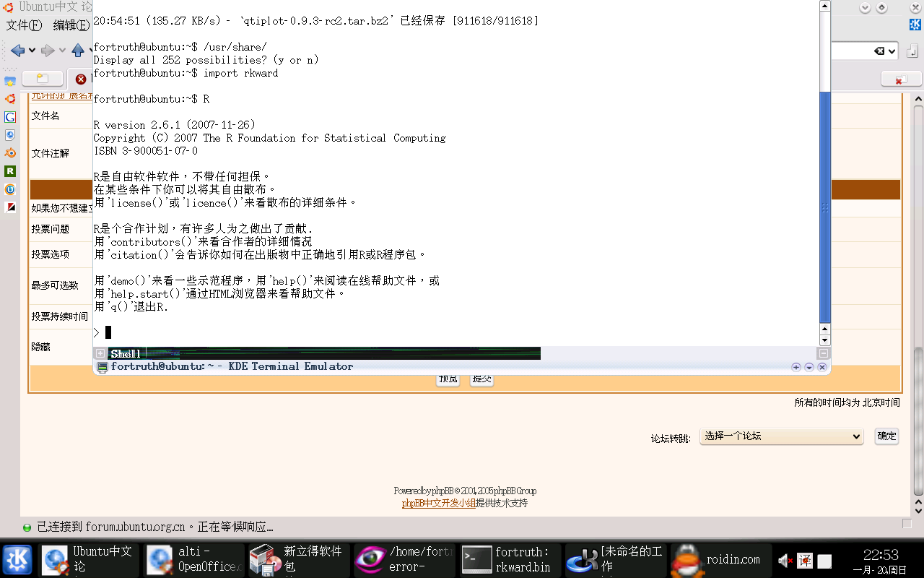Screen dimensions: 924x578
Task: Switch to roidin.com taskbar window
Action: click(720, 559)
